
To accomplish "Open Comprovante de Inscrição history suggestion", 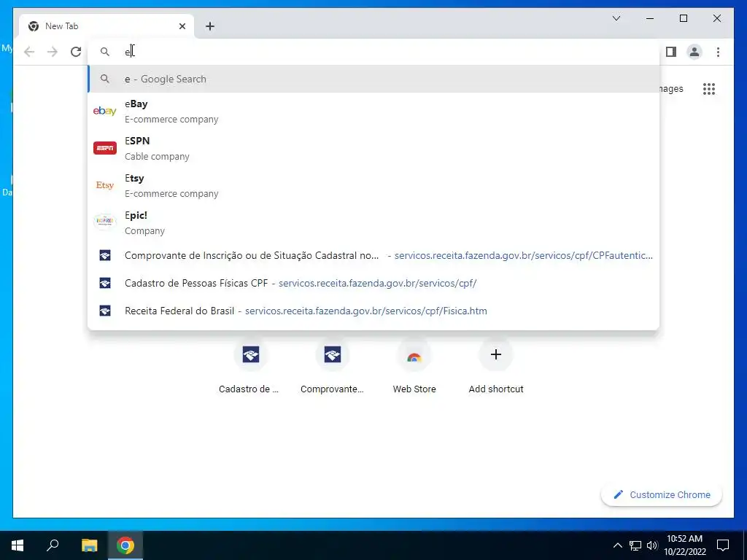I will click(x=374, y=256).
